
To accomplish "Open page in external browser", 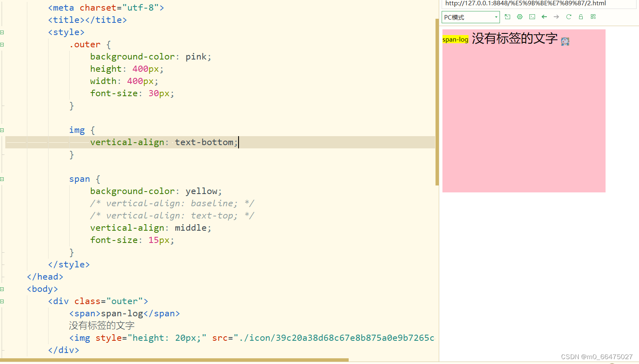I will click(x=507, y=17).
